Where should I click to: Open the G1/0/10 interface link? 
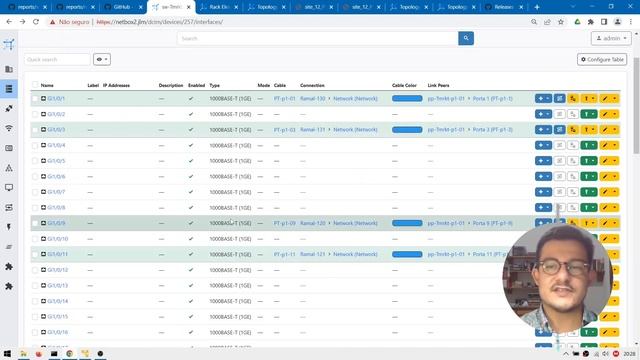(x=58, y=239)
